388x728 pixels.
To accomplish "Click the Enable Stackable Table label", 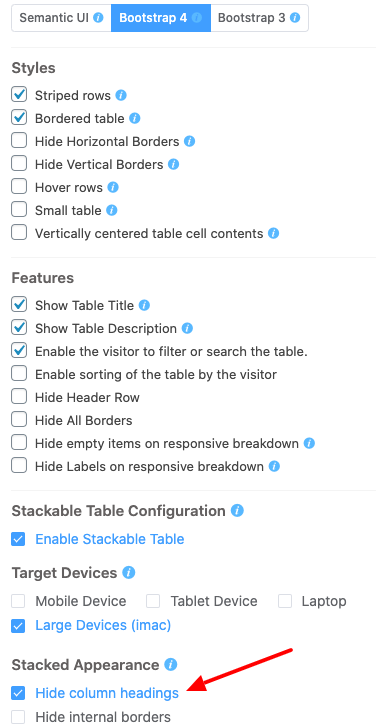I will coord(110,539).
